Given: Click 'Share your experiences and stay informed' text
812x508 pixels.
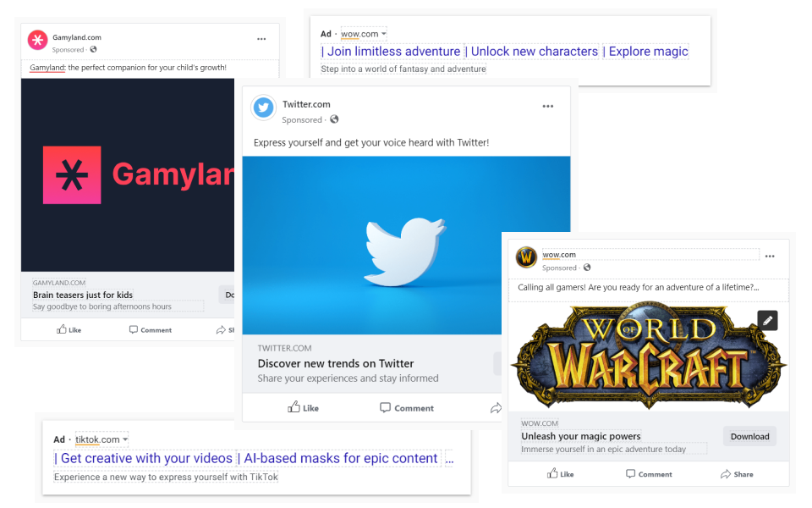Looking at the screenshot, I should (348, 378).
